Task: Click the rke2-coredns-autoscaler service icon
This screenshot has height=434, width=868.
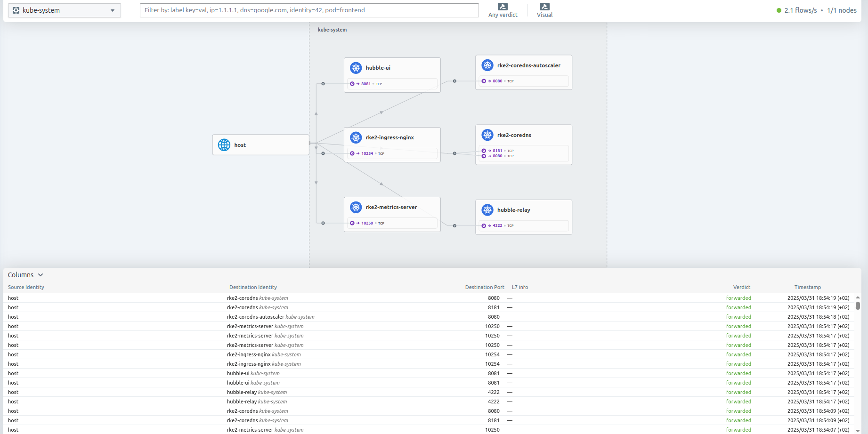Action: [487, 65]
